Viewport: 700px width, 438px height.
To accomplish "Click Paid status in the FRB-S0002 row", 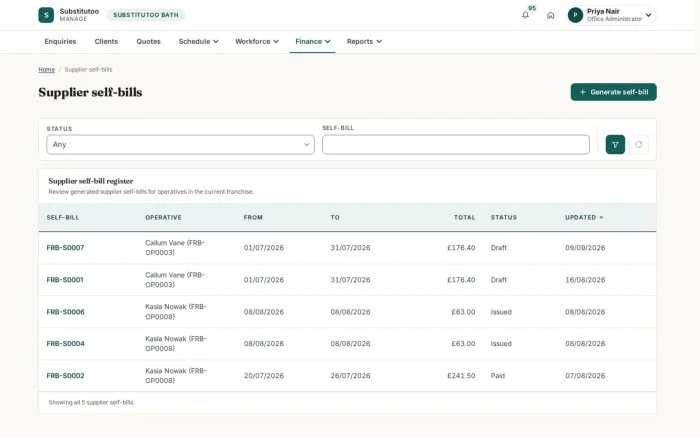I will pos(498,376).
